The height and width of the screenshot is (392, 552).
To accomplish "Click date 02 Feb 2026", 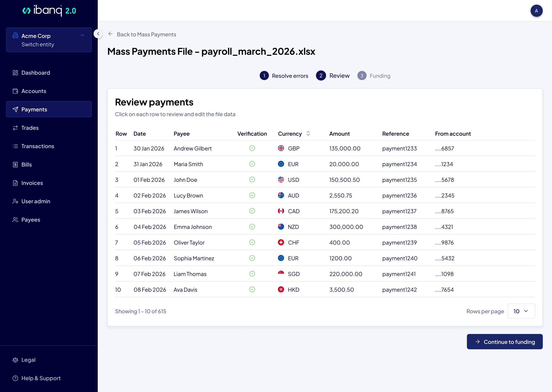I will tap(149, 196).
